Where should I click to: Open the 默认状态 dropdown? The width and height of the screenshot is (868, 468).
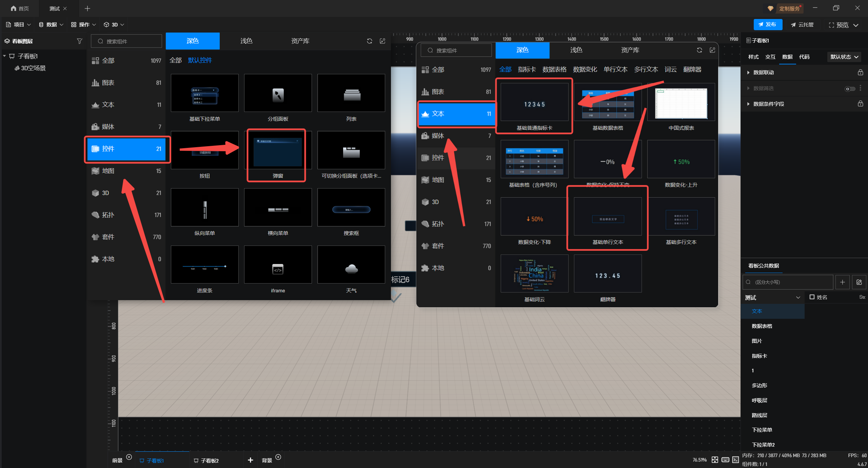click(x=844, y=57)
